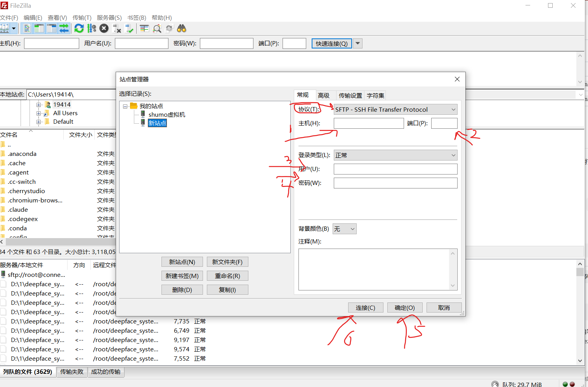This screenshot has width=588, height=387.
Task: Click the .anaconda folder icon
Action: (3, 154)
